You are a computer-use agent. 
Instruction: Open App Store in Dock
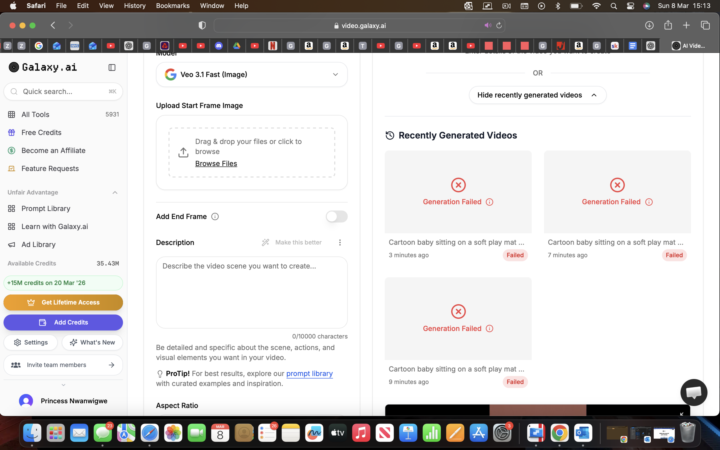tap(478, 433)
